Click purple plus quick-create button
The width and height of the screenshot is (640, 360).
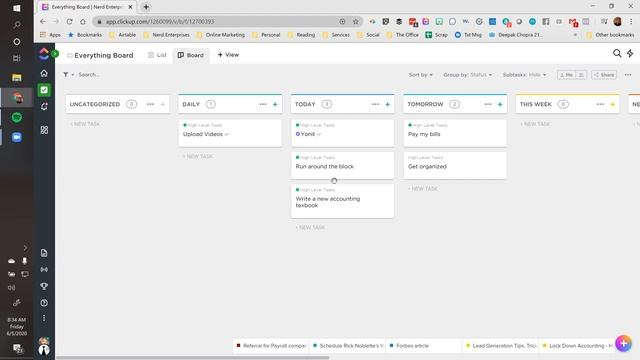click(623, 343)
